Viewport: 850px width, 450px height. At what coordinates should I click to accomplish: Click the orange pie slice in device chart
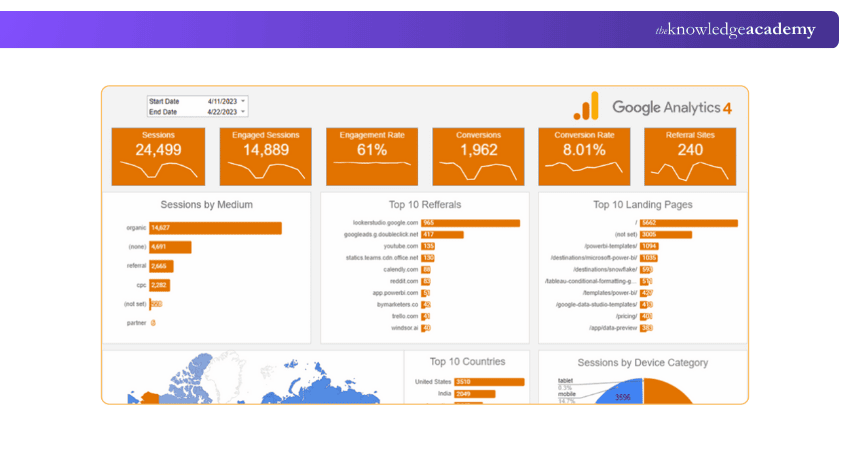click(x=666, y=393)
